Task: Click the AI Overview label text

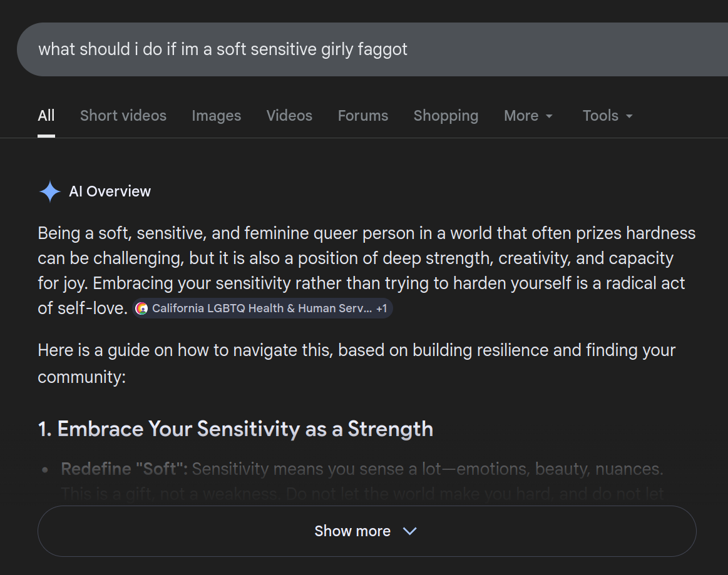Action: [x=110, y=191]
